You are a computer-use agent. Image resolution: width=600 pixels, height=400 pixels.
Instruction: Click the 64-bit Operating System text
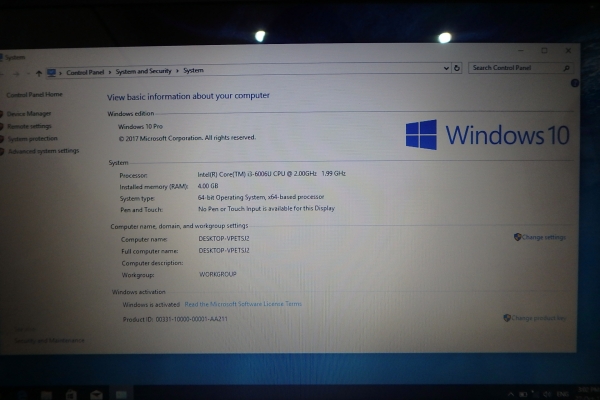click(x=261, y=197)
